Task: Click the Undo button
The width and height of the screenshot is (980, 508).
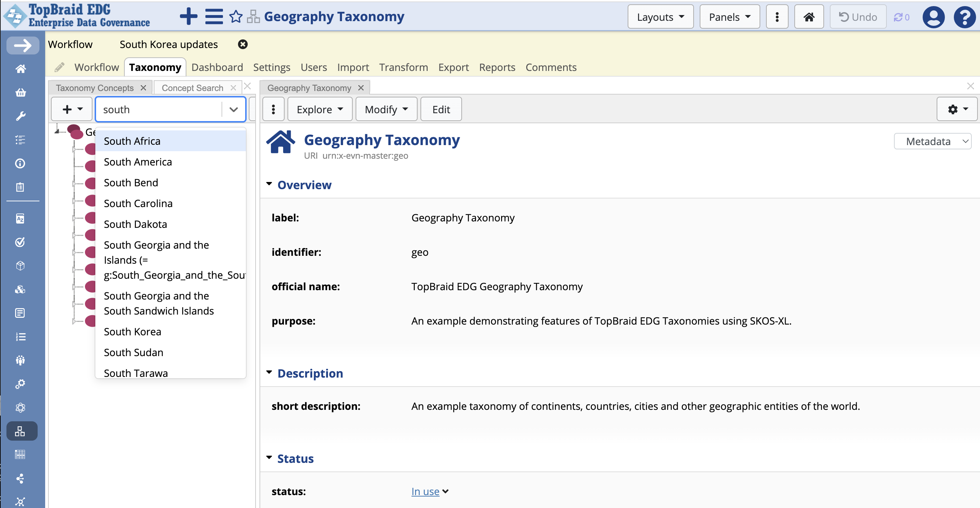Action: [858, 17]
